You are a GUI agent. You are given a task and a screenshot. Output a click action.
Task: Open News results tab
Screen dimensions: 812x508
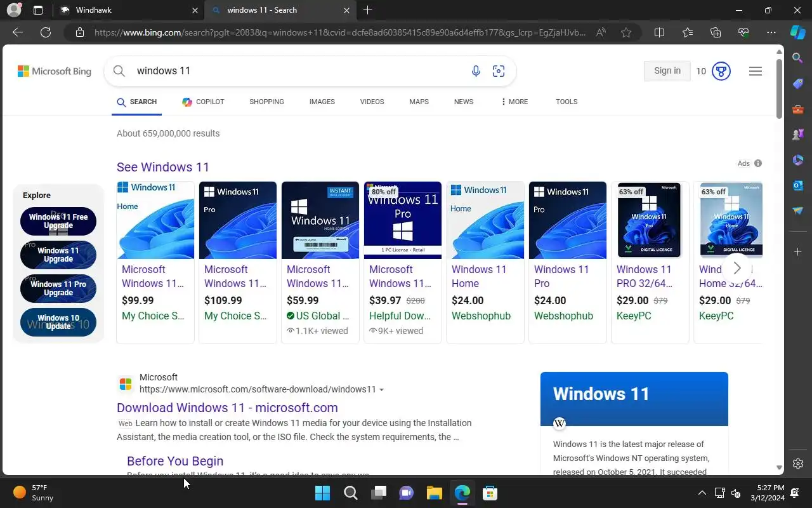click(x=464, y=102)
